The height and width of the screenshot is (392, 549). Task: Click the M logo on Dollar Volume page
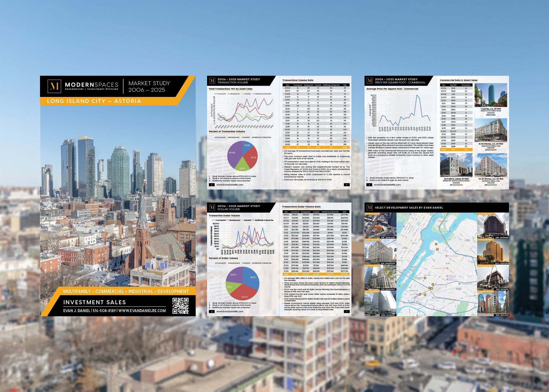(x=212, y=207)
